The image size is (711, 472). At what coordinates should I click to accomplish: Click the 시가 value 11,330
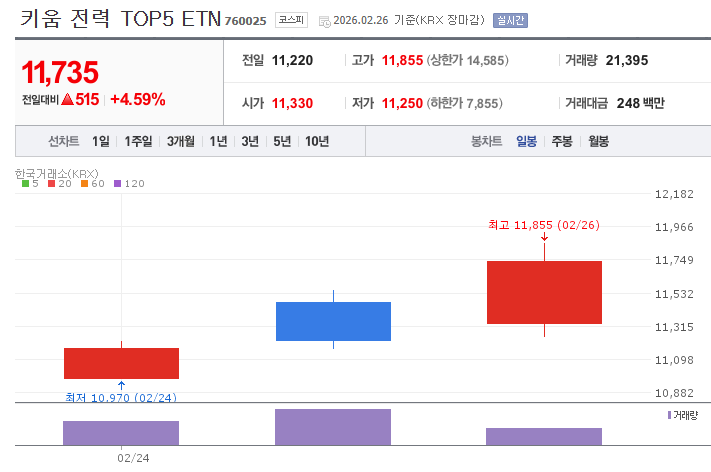point(292,103)
